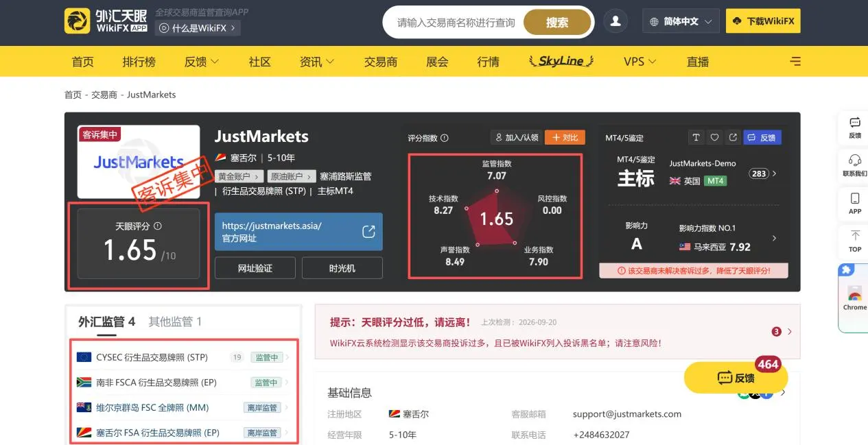The height and width of the screenshot is (445, 868).
Task: Open 社区 in navigation bar
Action: [x=259, y=62]
